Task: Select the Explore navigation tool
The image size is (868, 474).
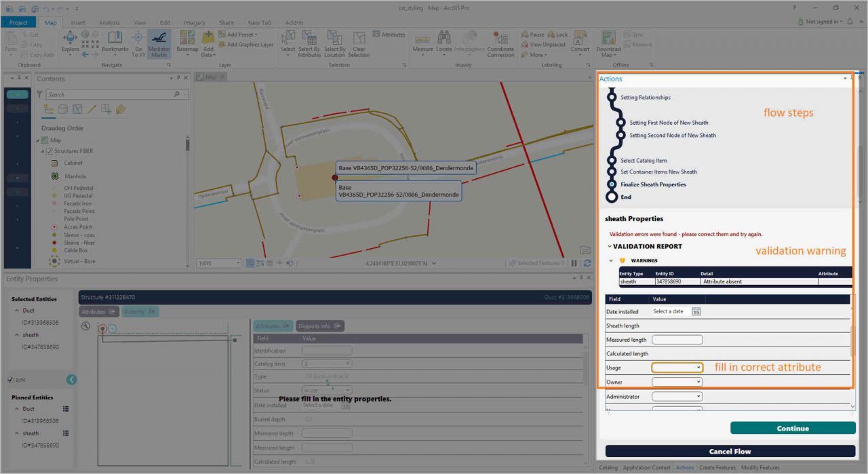Action: [x=70, y=42]
